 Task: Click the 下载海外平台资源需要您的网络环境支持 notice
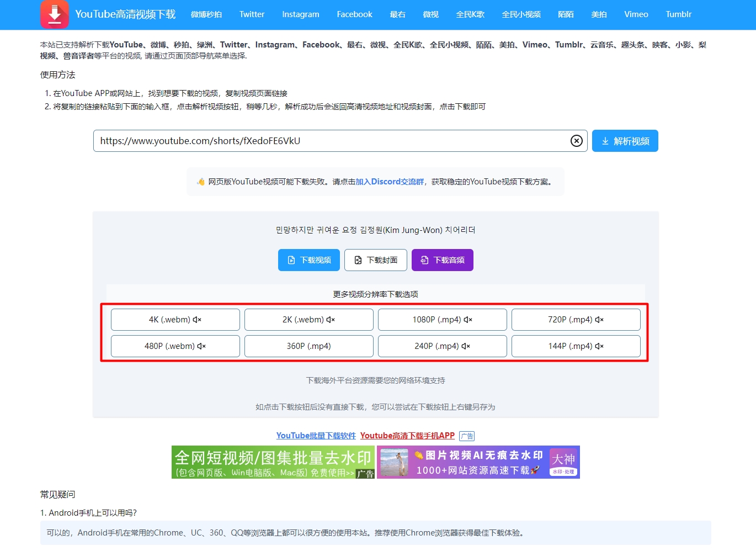pos(376,380)
